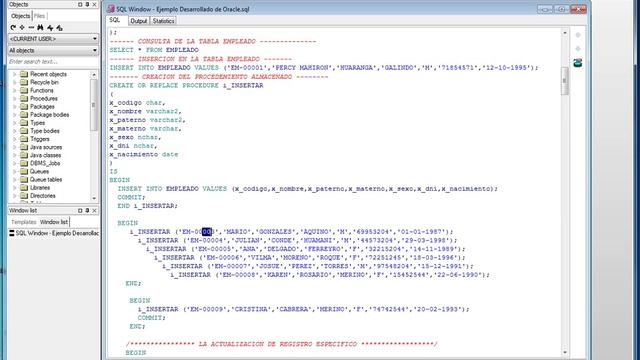
Task: Click 'x_nacimiento date' parameter line
Action: 144,154
